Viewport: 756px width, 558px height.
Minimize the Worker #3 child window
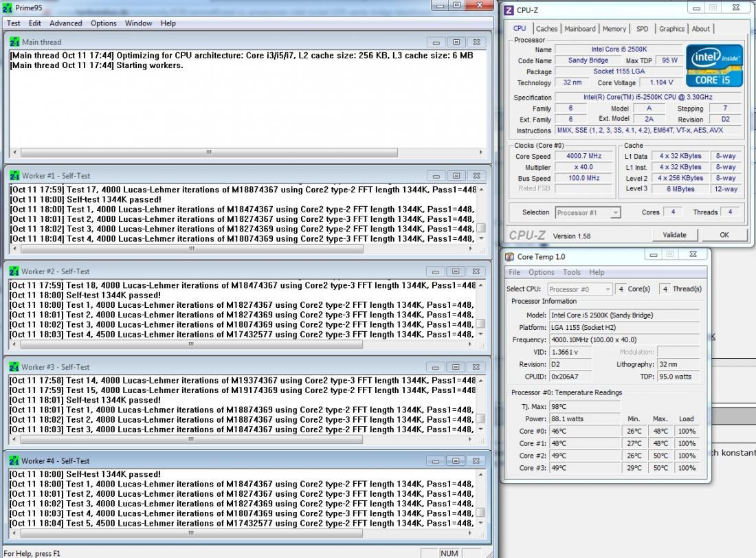pyautogui.click(x=435, y=367)
